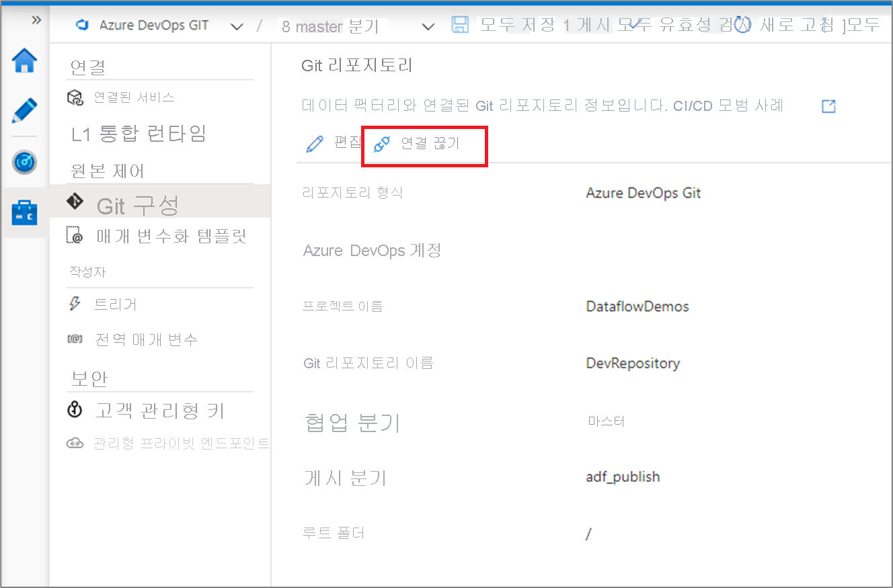Click the validate all checkmark icon
This screenshot has width=893, height=588.
point(635,25)
